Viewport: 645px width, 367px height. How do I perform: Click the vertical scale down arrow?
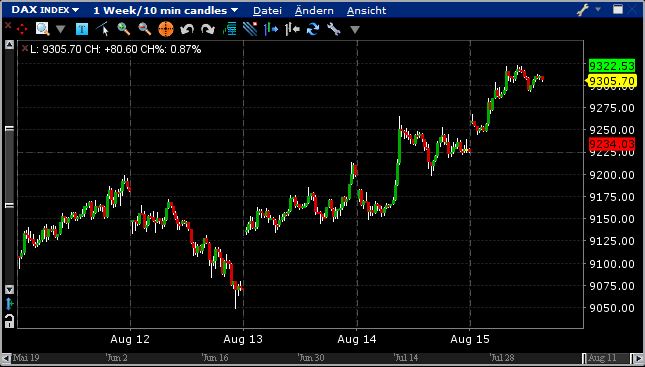point(9,289)
